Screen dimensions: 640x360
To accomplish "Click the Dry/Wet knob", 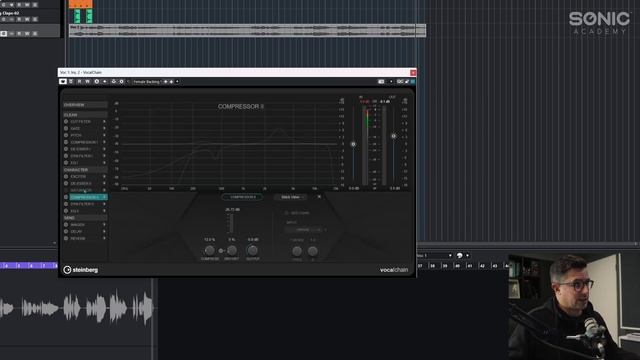I will click(x=231, y=250).
